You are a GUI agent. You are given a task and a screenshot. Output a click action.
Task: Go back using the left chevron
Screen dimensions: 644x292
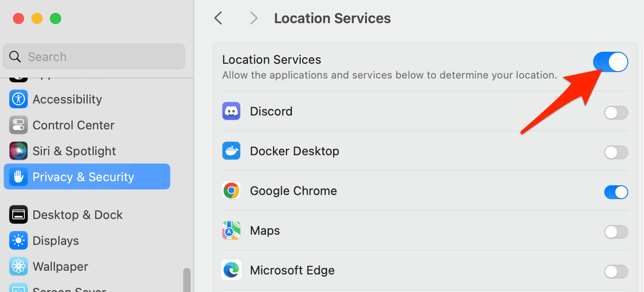(x=218, y=18)
